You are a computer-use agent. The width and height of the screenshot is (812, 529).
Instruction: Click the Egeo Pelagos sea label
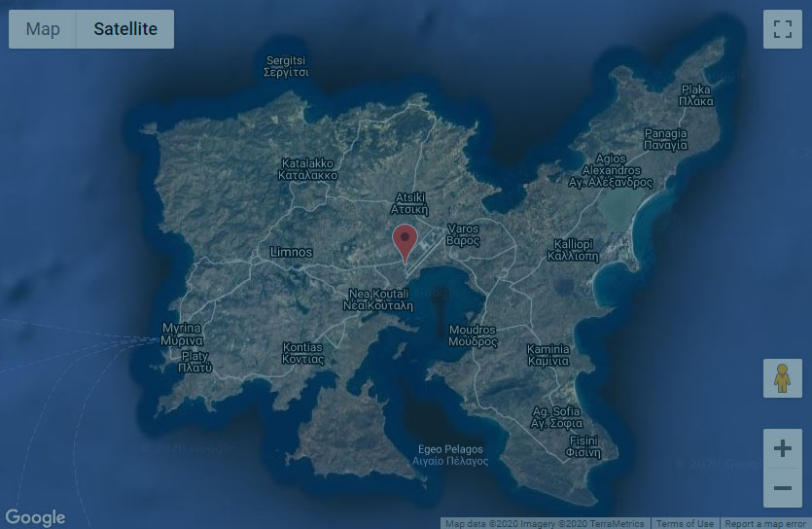(x=450, y=455)
